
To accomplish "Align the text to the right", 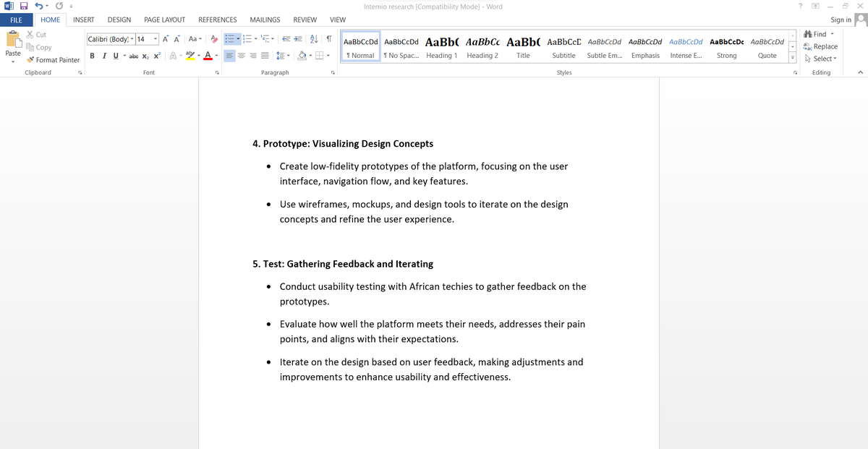I will 252,56.
